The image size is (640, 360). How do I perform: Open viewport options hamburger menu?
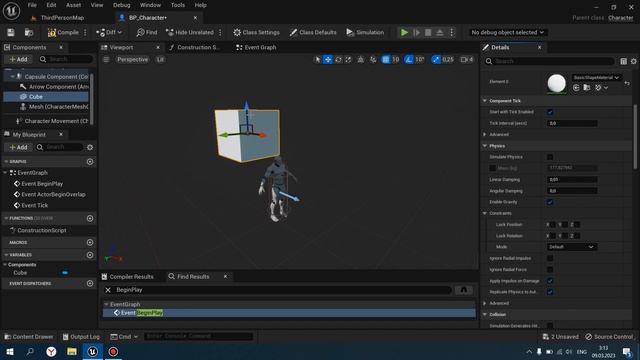tap(106, 60)
